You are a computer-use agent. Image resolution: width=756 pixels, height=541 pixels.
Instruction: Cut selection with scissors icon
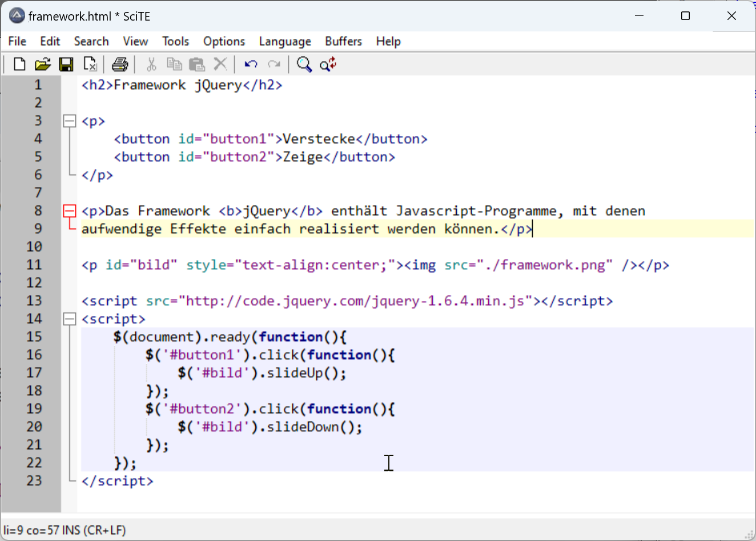(151, 64)
